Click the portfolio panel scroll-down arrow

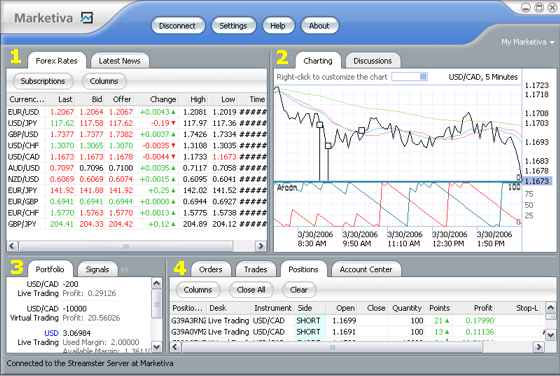[x=156, y=347]
